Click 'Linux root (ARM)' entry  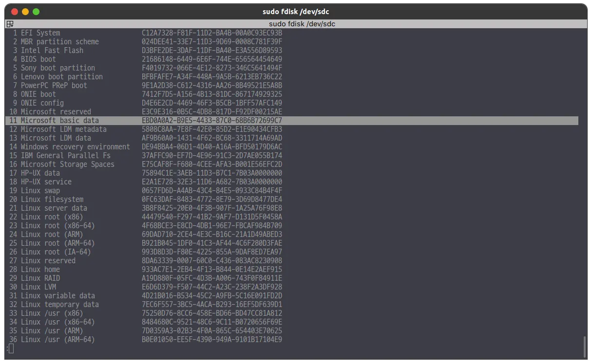tap(52, 235)
